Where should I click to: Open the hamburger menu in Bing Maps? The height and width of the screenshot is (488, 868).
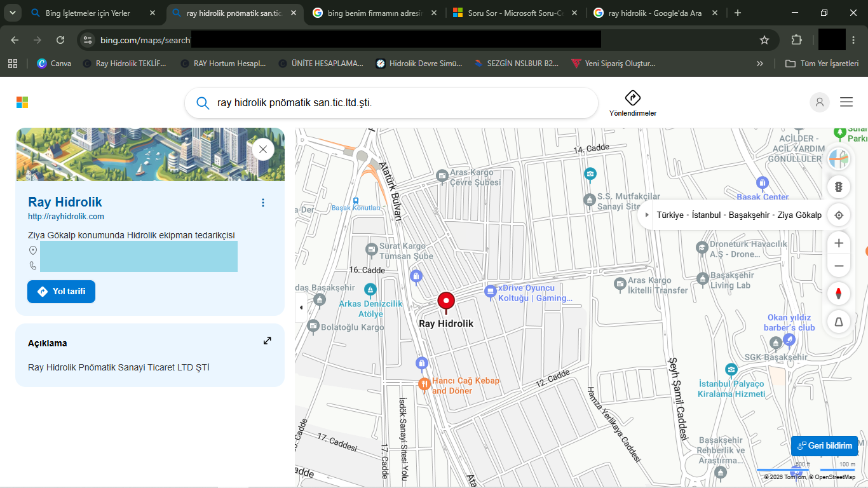point(846,102)
